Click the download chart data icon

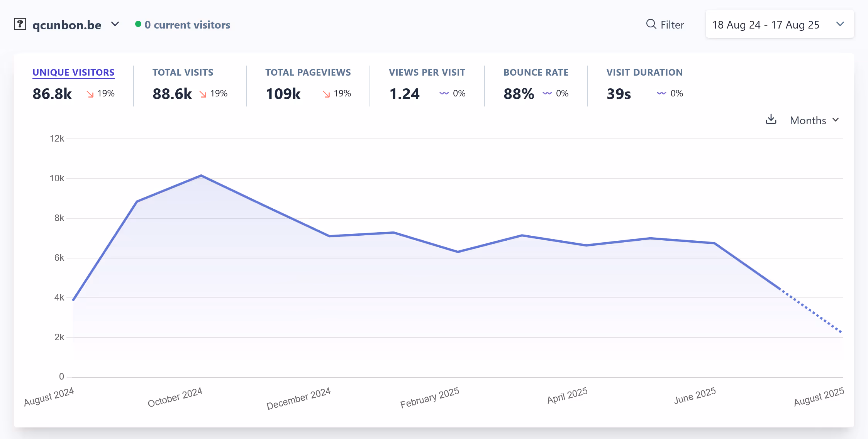(x=771, y=120)
